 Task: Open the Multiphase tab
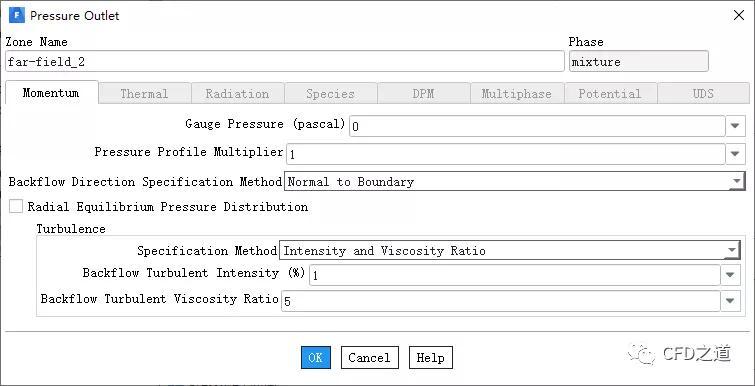pyautogui.click(x=517, y=93)
